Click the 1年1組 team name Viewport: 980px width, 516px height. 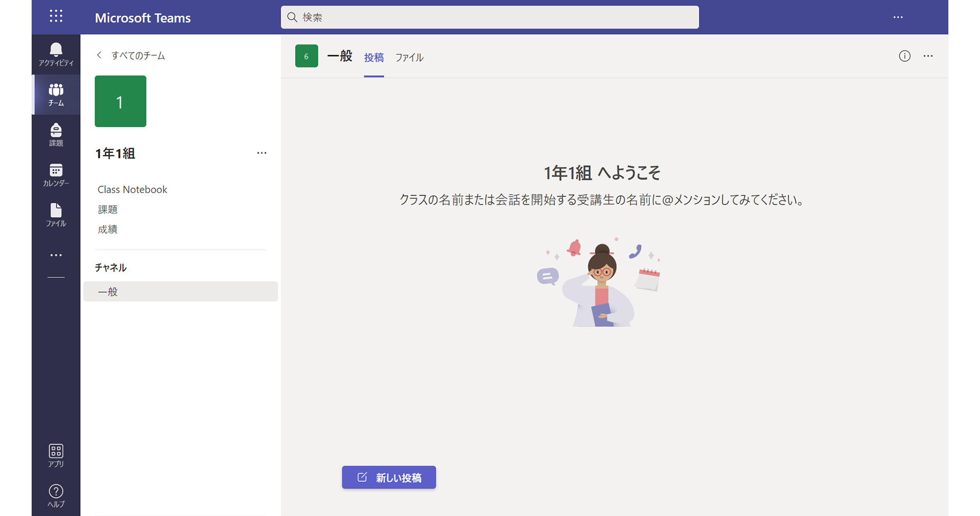click(115, 153)
